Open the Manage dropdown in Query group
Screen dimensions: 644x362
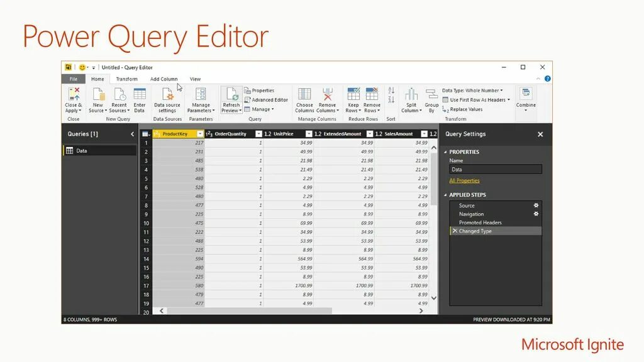pos(258,109)
